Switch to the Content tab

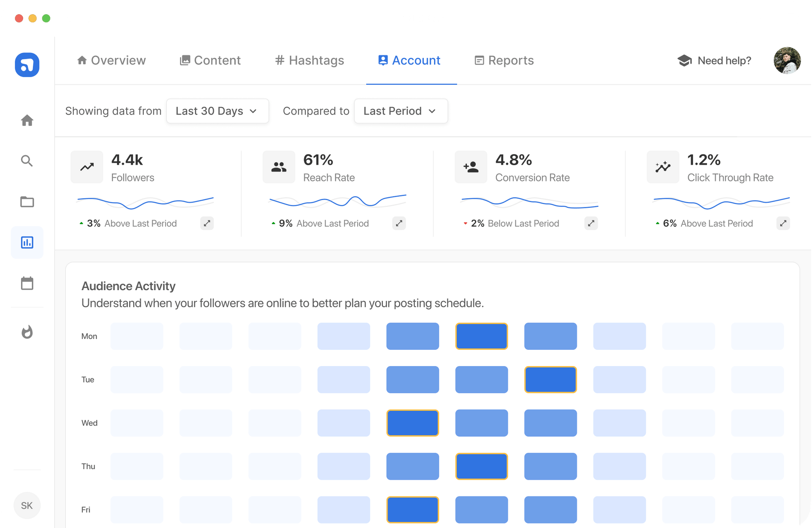point(210,60)
